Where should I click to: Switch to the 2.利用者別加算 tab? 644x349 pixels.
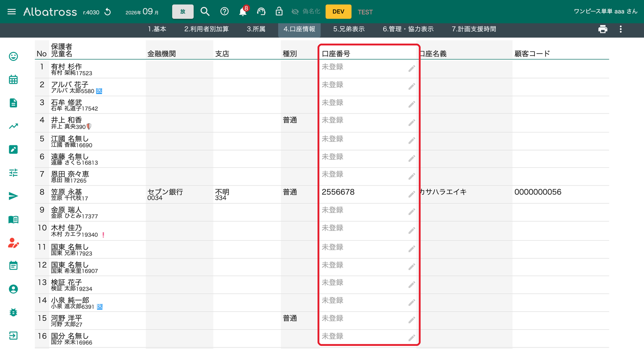coord(206,29)
